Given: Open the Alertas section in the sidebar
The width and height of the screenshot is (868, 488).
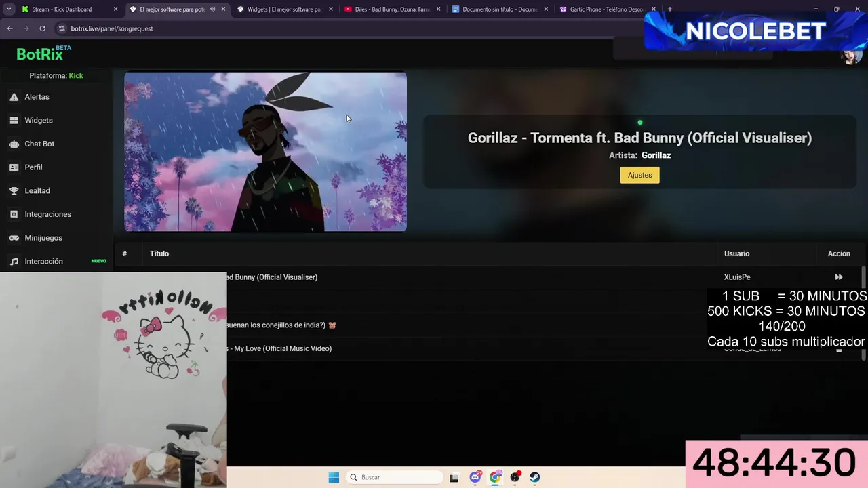Looking at the screenshot, I should (37, 97).
